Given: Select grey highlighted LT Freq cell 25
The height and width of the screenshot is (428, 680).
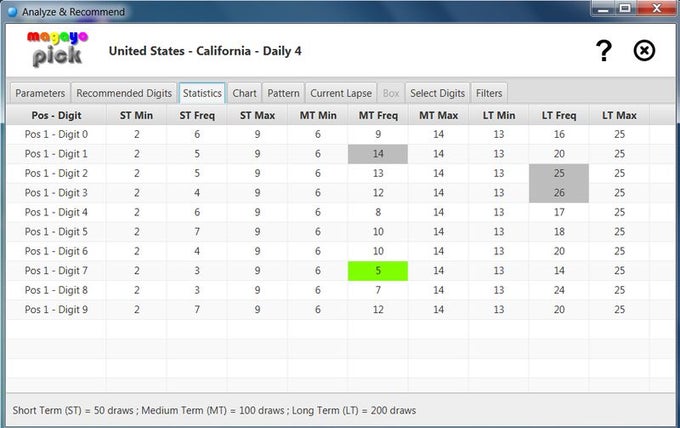Looking at the screenshot, I should point(559,173).
